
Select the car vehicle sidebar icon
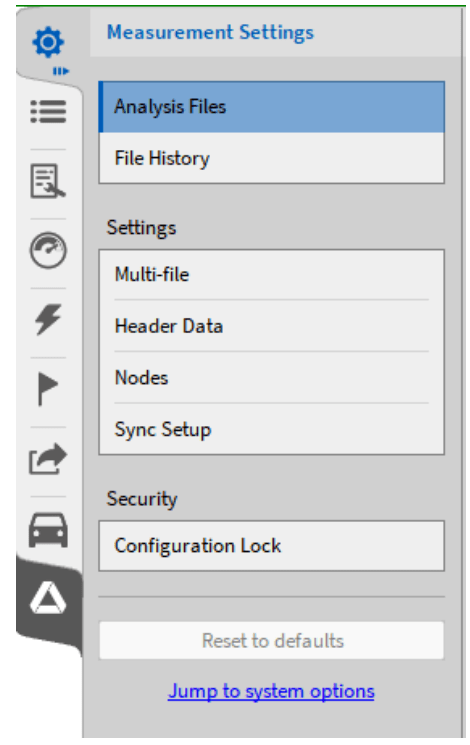[x=48, y=530]
